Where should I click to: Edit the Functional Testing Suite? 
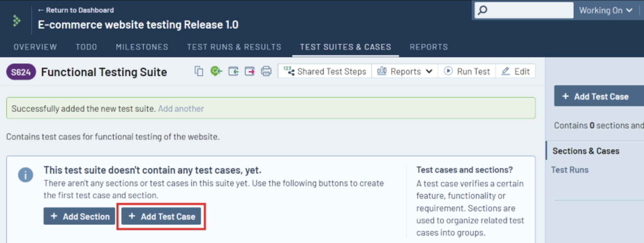[516, 71]
